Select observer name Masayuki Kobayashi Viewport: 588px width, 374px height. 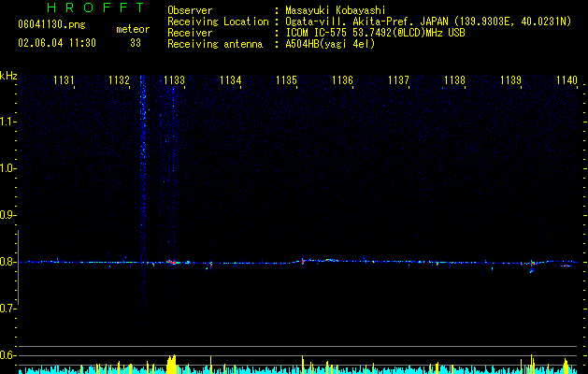click(x=336, y=10)
